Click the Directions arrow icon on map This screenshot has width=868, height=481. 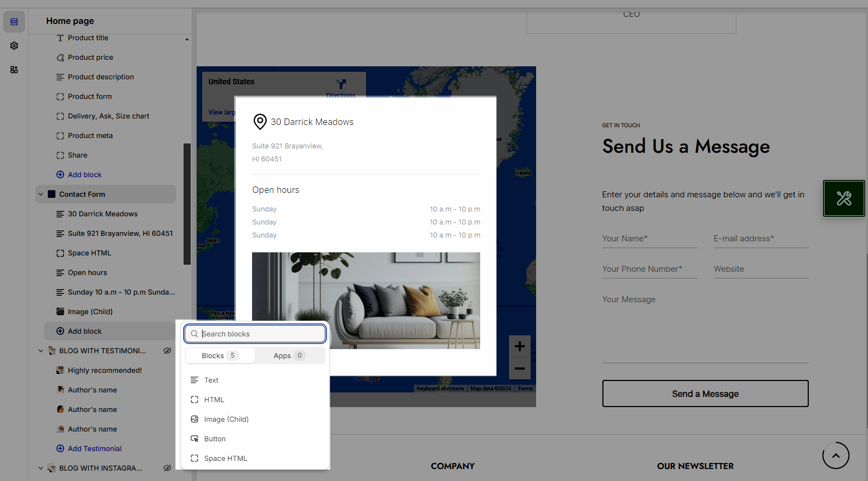[341, 84]
